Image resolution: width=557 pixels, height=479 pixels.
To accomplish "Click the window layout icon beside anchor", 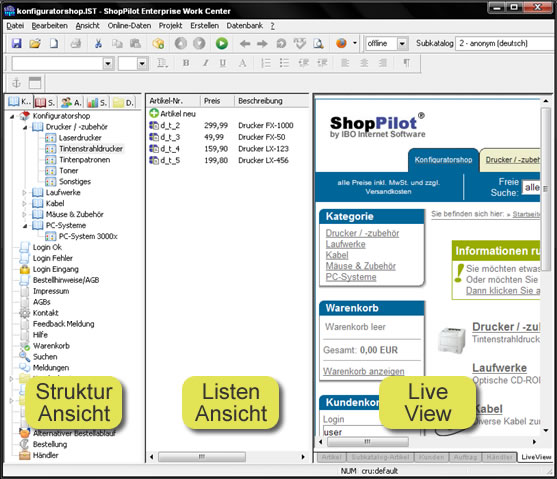I will point(35,83).
